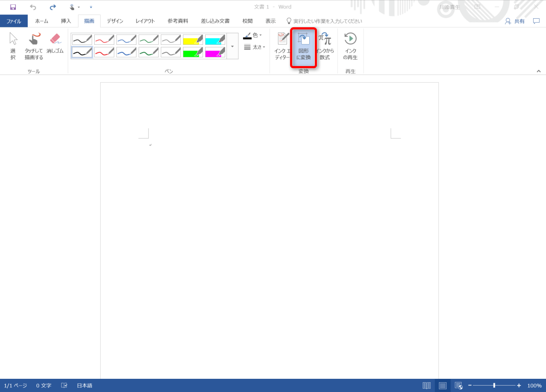Viewport: 546px width, 392px height.
Task: Open zoom dialog via 100% label
Action: (x=534, y=386)
